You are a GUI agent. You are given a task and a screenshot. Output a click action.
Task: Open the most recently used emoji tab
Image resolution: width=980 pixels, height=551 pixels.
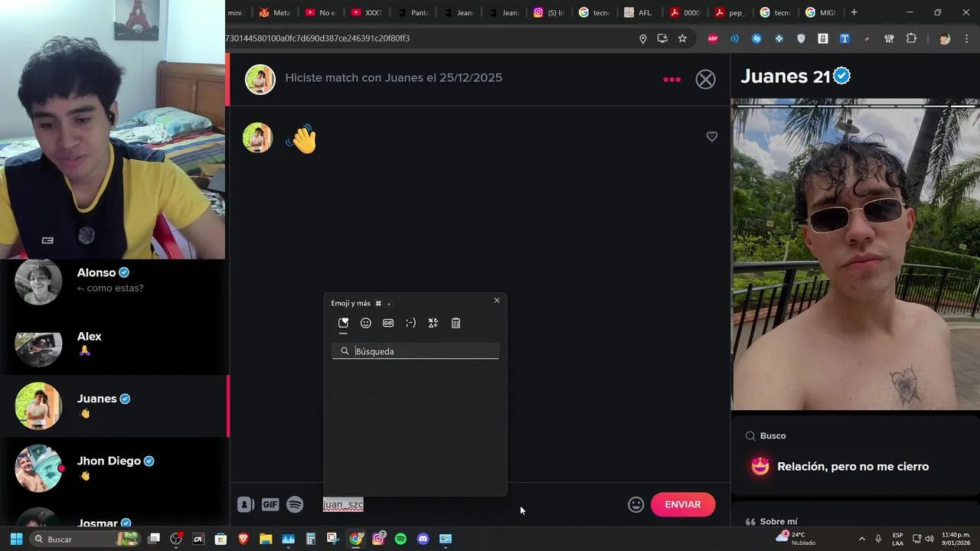[343, 323]
